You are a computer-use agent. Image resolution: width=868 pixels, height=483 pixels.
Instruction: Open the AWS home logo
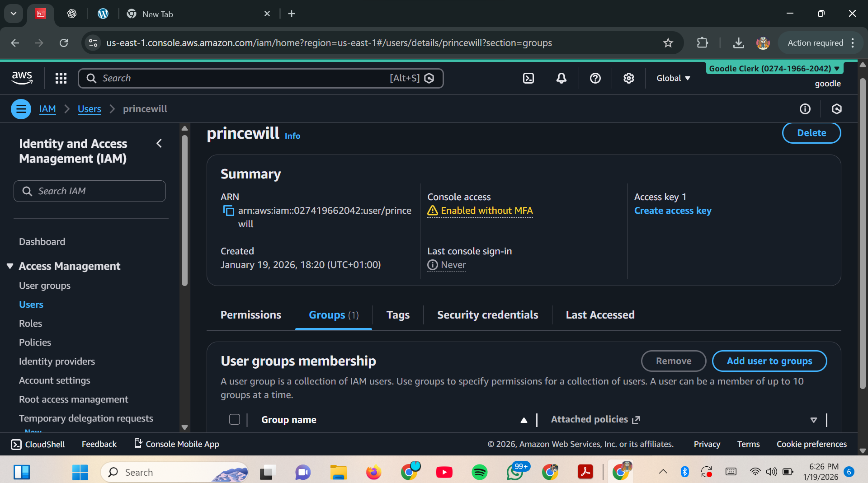click(22, 78)
